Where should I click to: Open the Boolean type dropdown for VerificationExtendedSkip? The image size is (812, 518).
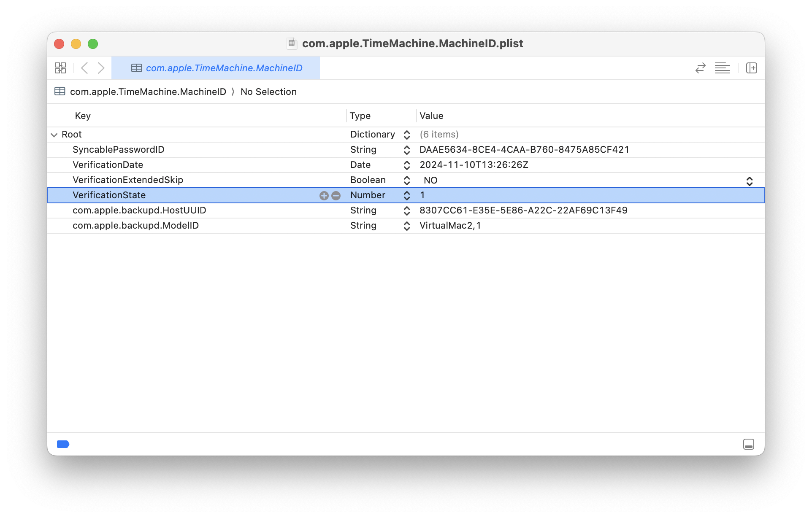point(406,180)
